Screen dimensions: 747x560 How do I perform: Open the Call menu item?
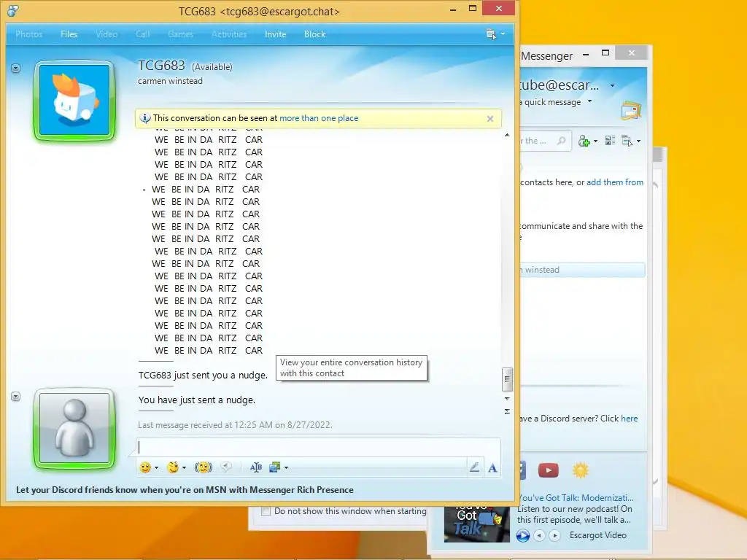pos(142,34)
